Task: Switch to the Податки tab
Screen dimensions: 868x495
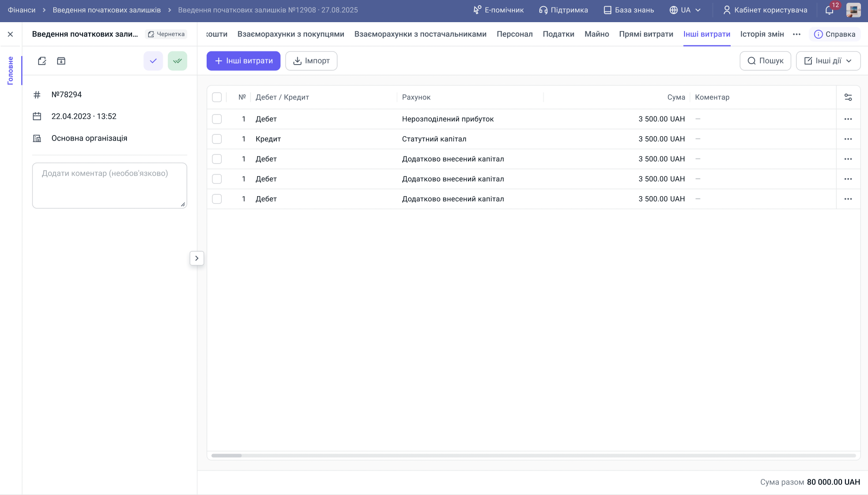Action: coord(558,34)
